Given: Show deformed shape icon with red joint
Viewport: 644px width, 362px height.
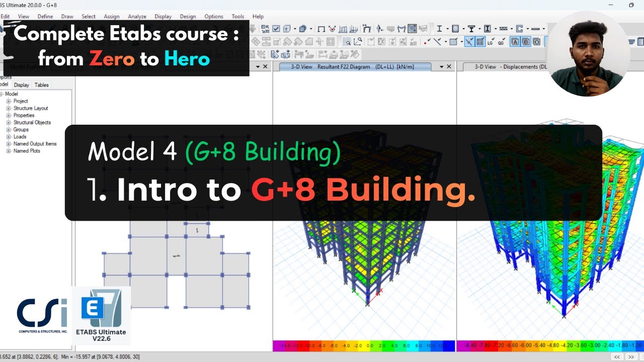Looking at the screenshot, I should pyautogui.click(x=332, y=29).
